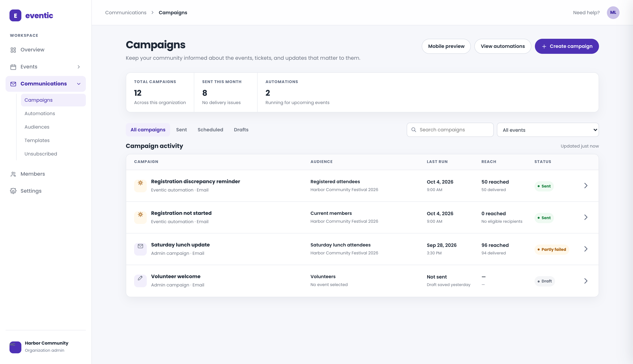This screenshot has width=633, height=364.
Task: Expand the Events sidebar chevron
Action: [79, 67]
